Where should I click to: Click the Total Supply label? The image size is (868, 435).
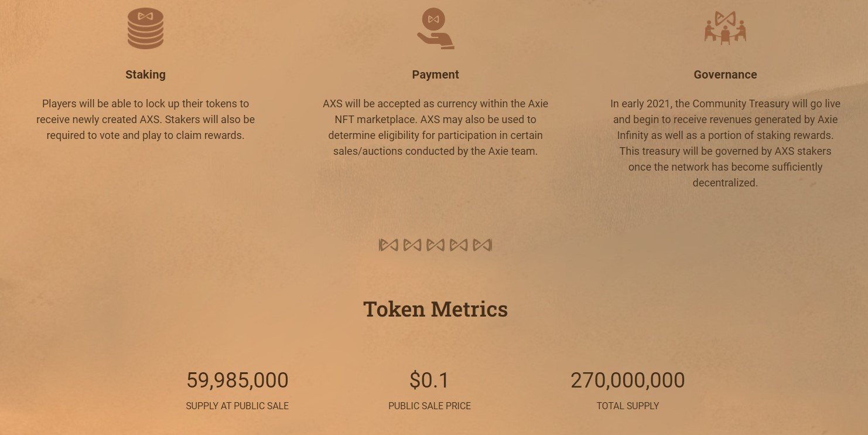(628, 406)
